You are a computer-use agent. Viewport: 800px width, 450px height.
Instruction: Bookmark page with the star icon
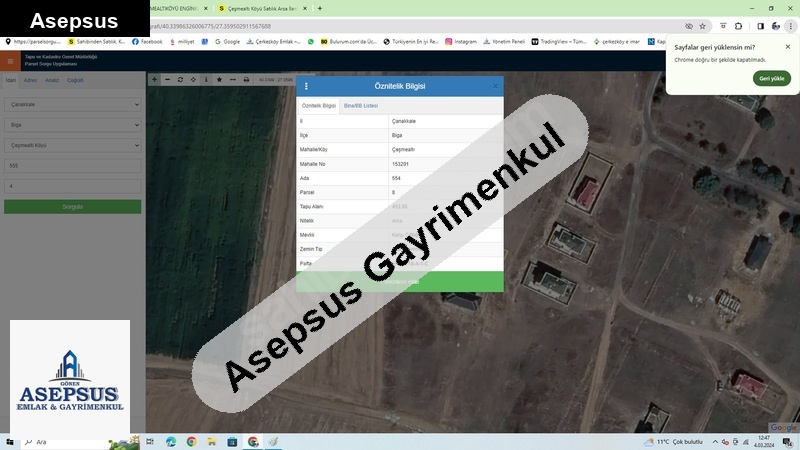pyautogui.click(x=703, y=26)
